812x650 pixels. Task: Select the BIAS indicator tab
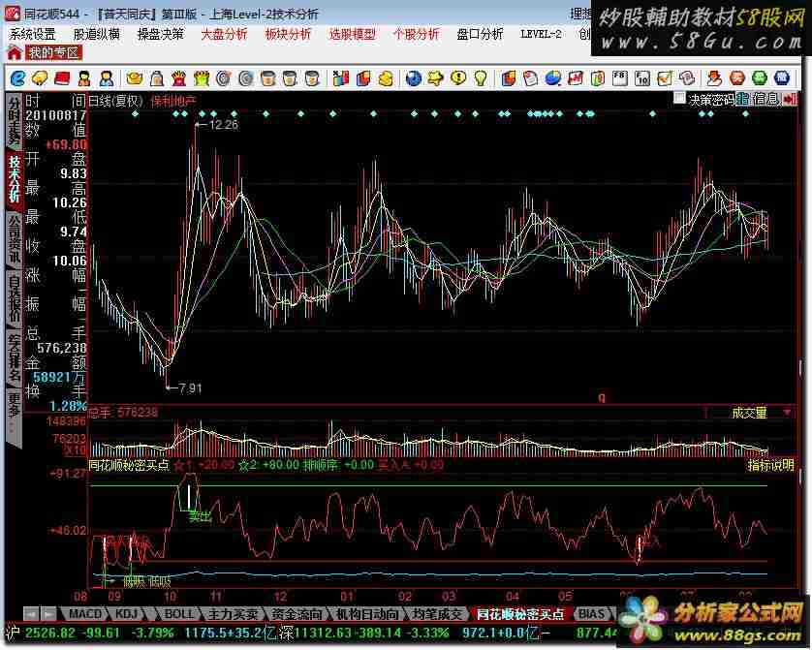(x=592, y=614)
